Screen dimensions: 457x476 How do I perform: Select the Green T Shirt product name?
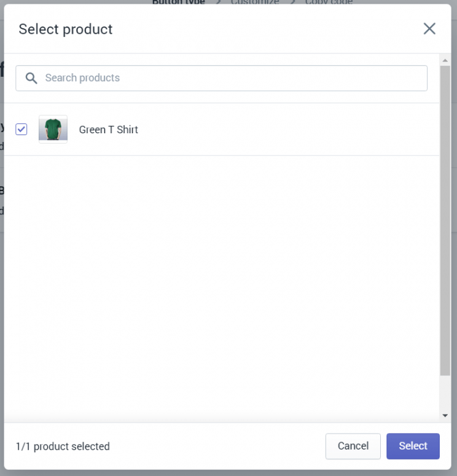[x=108, y=130]
